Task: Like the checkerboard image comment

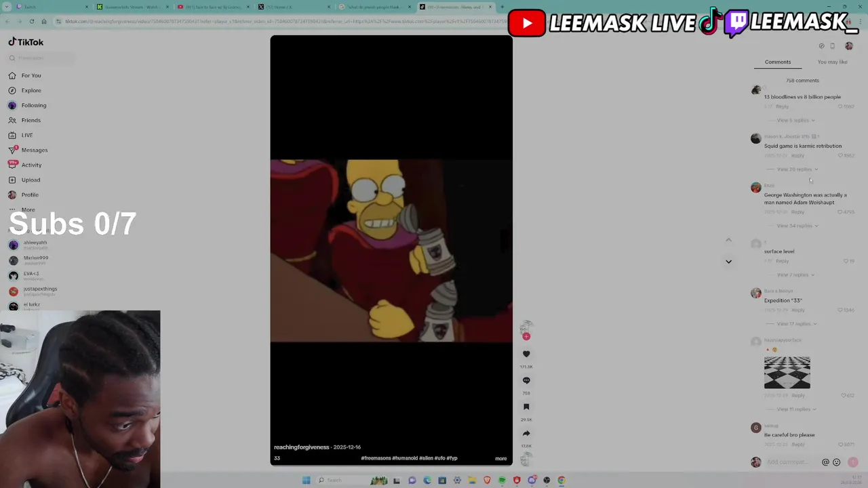Action: [843, 395]
